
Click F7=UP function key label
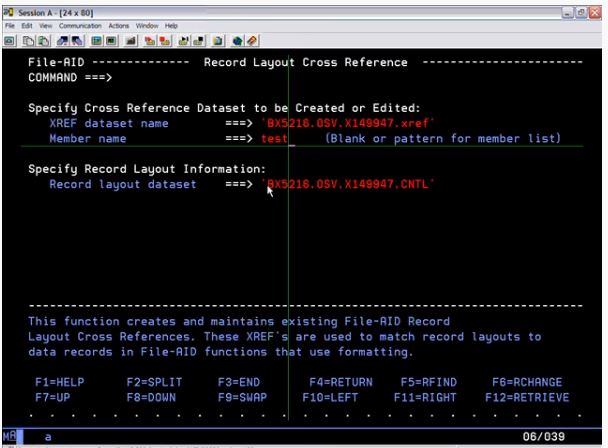pyautogui.click(x=53, y=398)
